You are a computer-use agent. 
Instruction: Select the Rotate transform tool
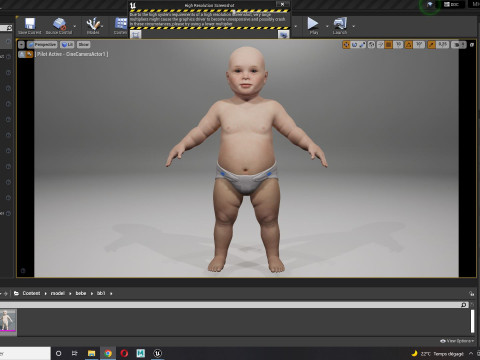click(x=354, y=44)
